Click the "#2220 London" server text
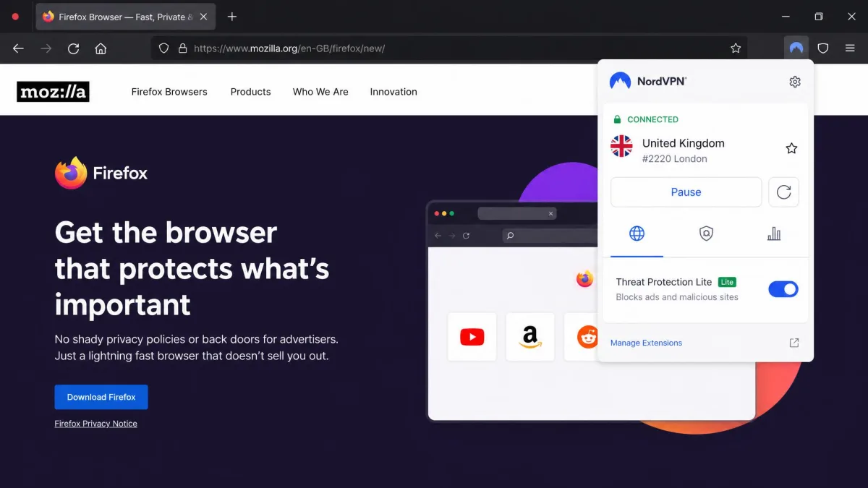 675,159
